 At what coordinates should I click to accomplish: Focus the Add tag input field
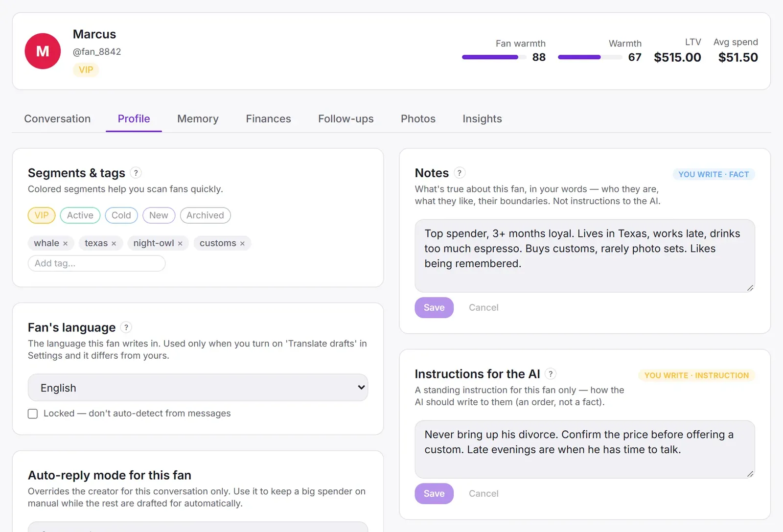coord(96,263)
